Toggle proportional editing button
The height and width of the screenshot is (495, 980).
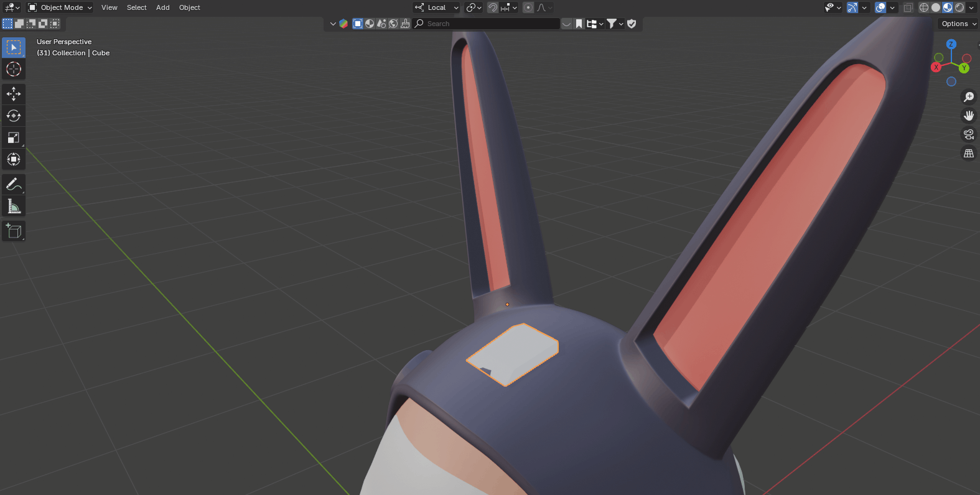[528, 7]
